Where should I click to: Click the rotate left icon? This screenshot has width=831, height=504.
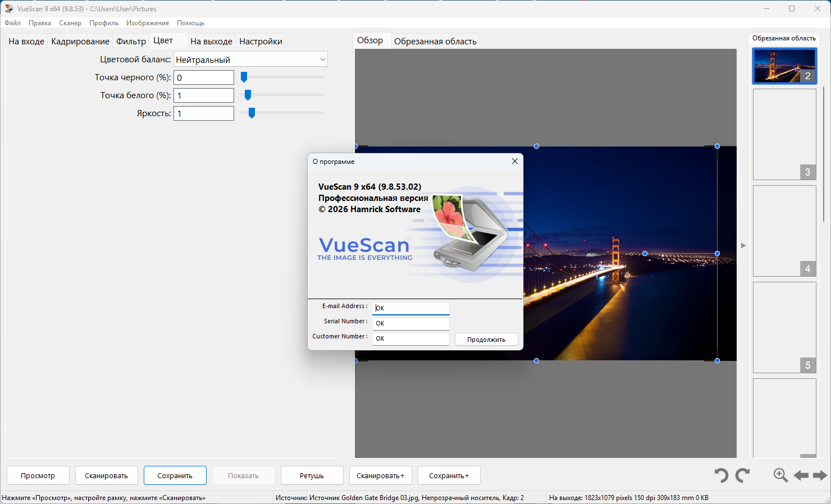[722, 475]
